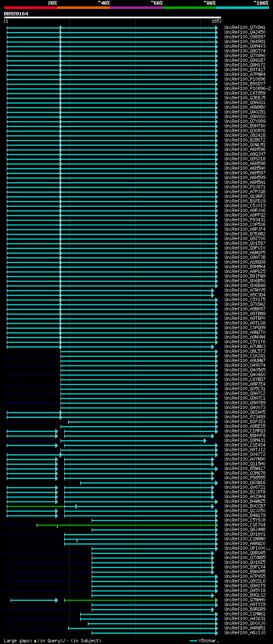
Task: Click label UniRef100_C1MPQ3
Action: point(245,431)
